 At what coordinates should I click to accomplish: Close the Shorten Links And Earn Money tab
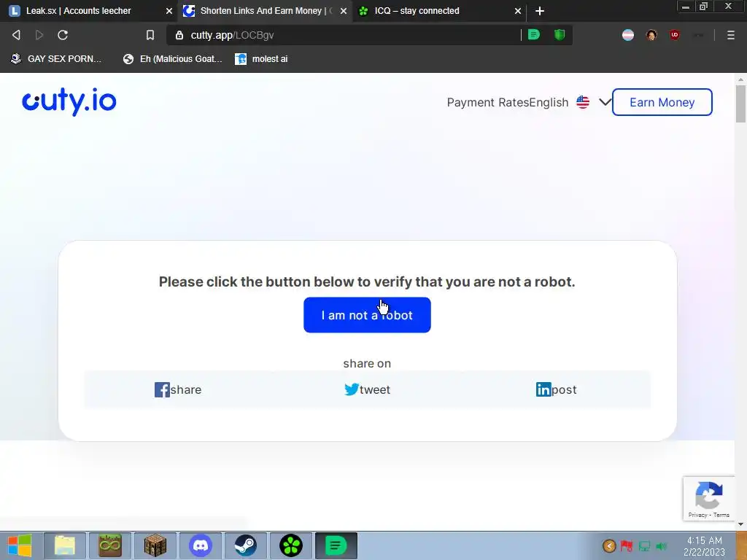(x=344, y=11)
